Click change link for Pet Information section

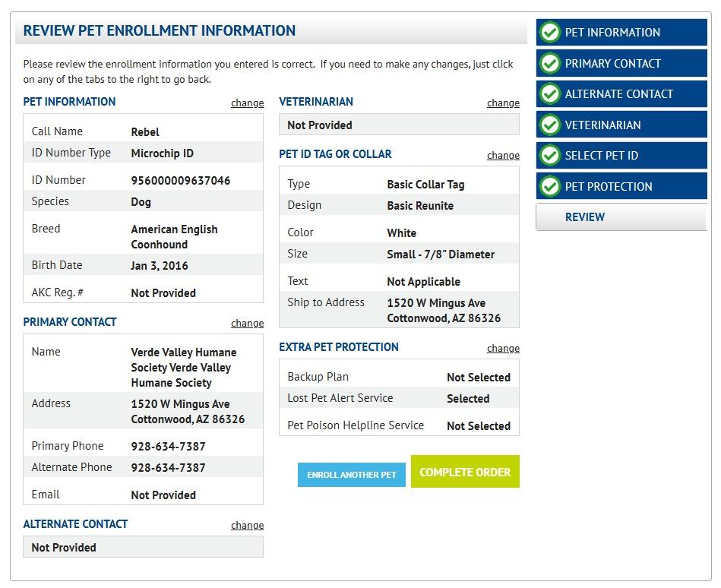(247, 103)
